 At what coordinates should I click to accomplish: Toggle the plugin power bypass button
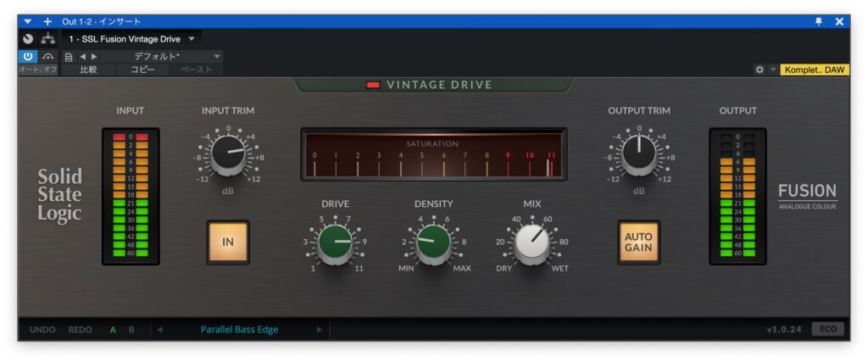29,56
